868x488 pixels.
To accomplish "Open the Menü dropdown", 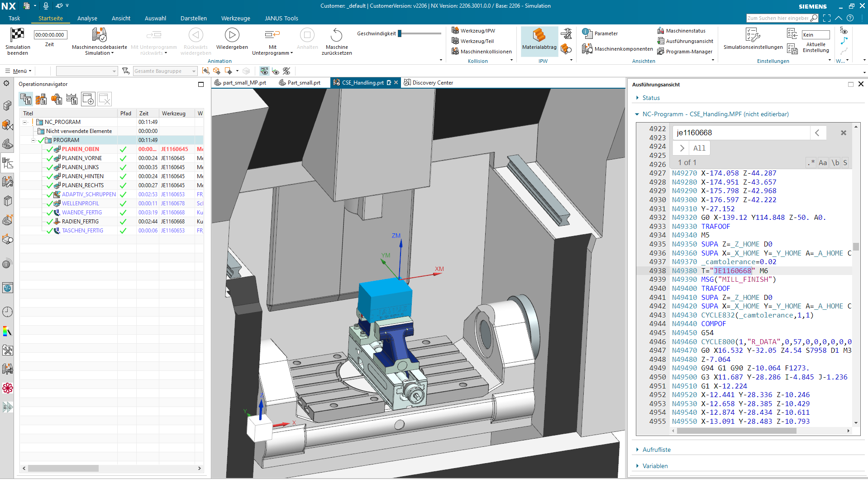I will pyautogui.click(x=19, y=71).
